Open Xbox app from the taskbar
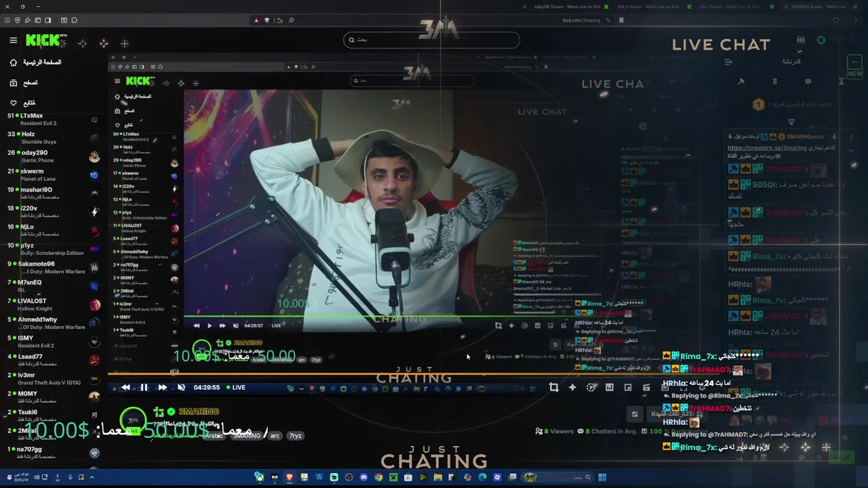Viewport: 868px width, 488px height. tap(260, 477)
